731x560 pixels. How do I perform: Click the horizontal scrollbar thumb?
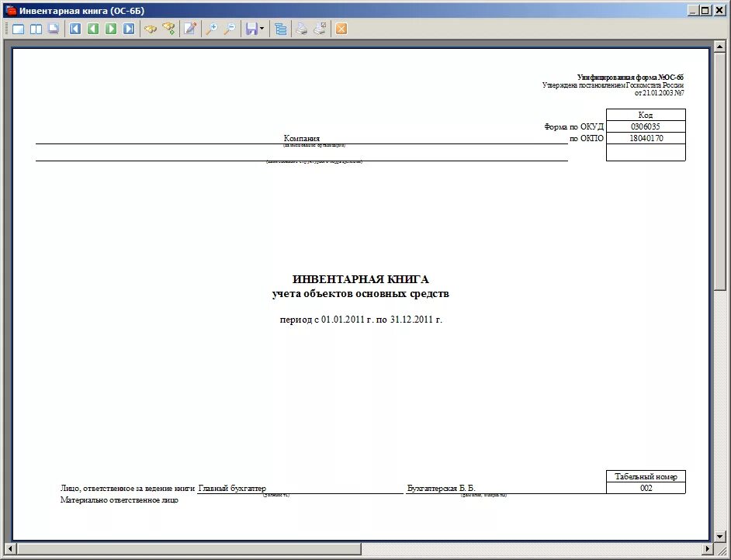[189, 549]
